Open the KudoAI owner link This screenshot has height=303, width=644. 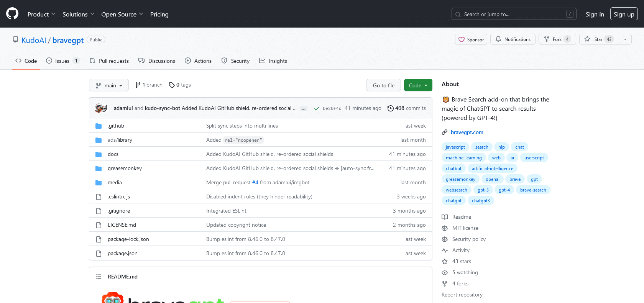tap(34, 40)
